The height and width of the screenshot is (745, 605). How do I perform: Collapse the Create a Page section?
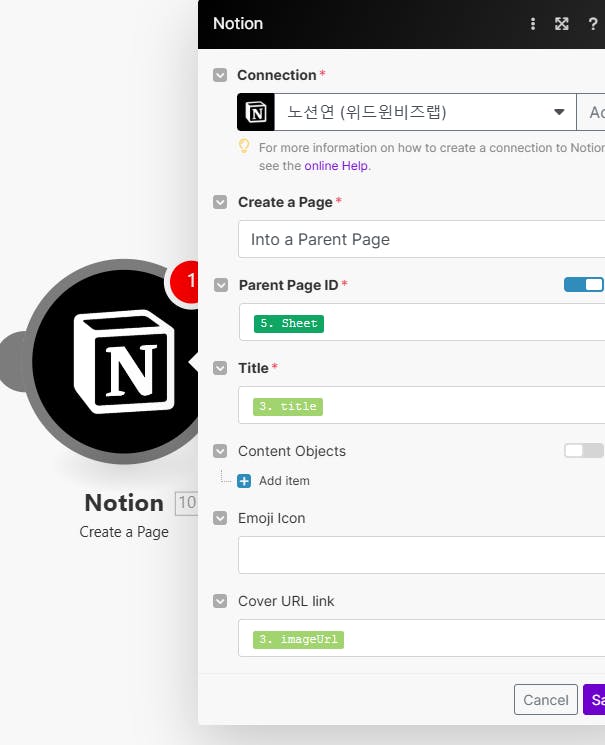click(220, 202)
